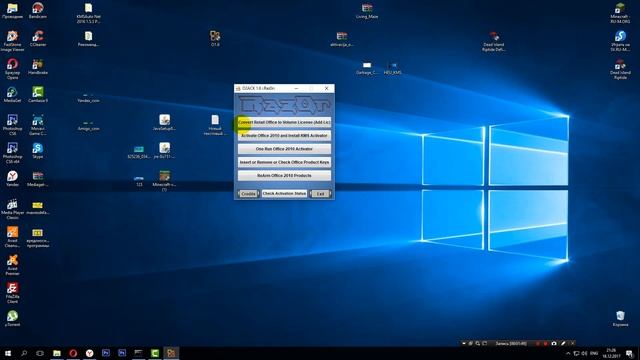
Task: Open File Explorer from taskbar
Action: [57, 353]
